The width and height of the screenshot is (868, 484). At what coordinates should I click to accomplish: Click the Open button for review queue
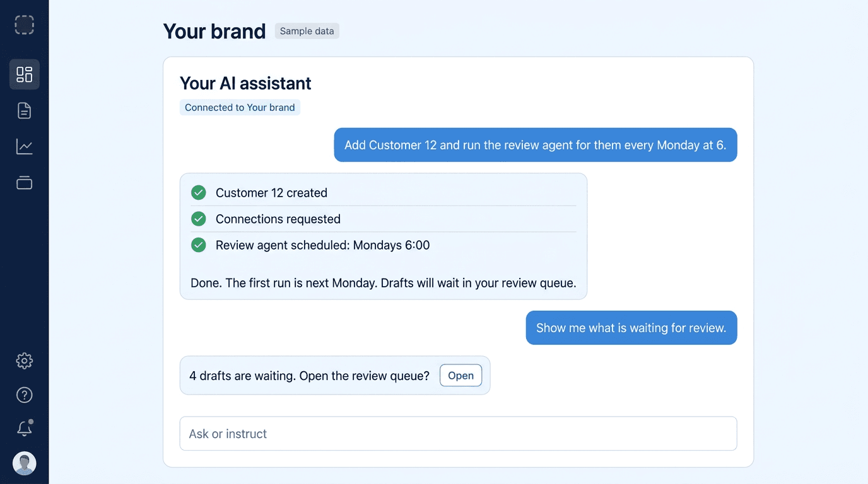(460, 376)
